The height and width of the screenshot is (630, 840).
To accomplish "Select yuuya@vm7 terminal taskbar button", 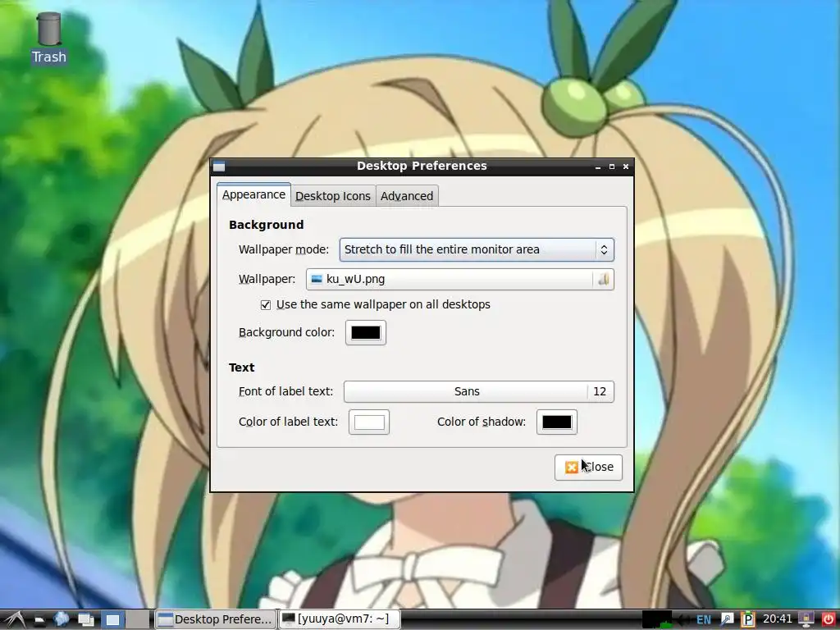I will pos(339,619).
